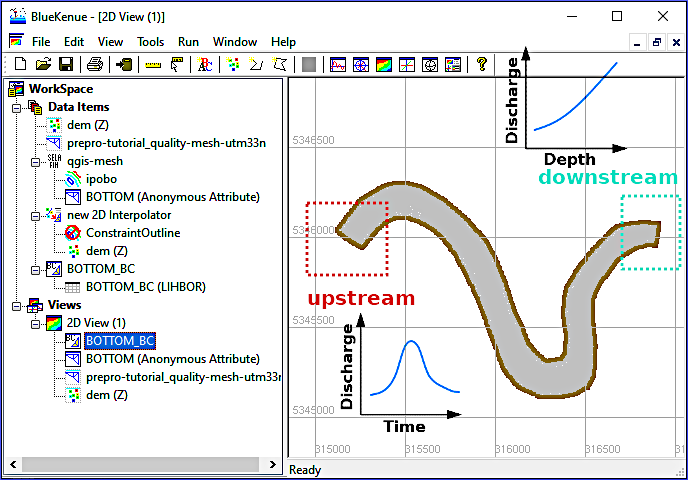This screenshot has height=480, width=688.
Task: Click the New document toolbar icon
Action: point(20,64)
